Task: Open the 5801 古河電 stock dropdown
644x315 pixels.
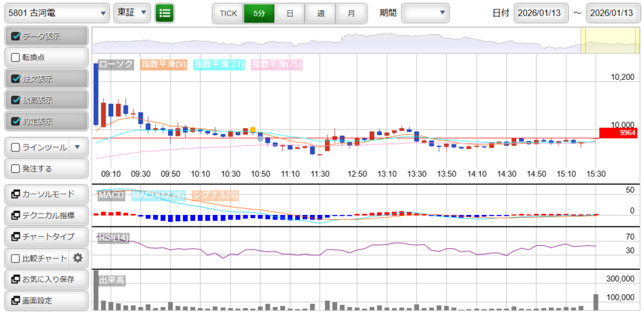Action: [x=57, y=13]
